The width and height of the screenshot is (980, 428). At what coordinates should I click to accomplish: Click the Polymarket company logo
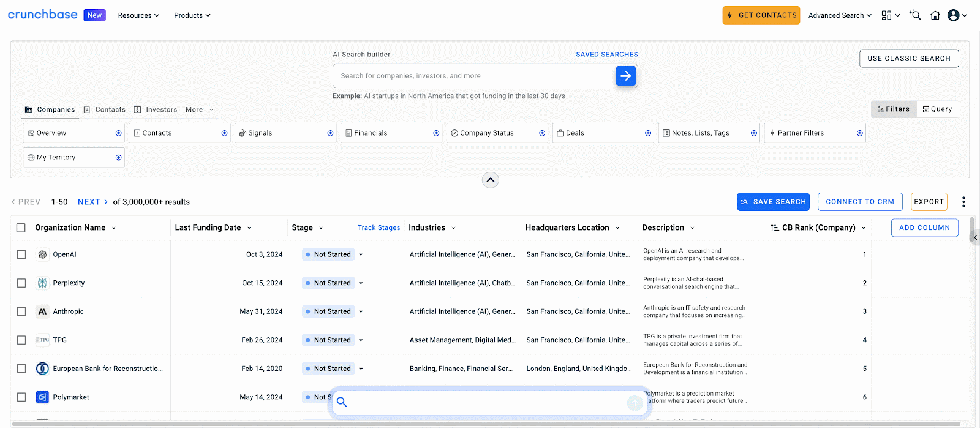click(42, 397)
